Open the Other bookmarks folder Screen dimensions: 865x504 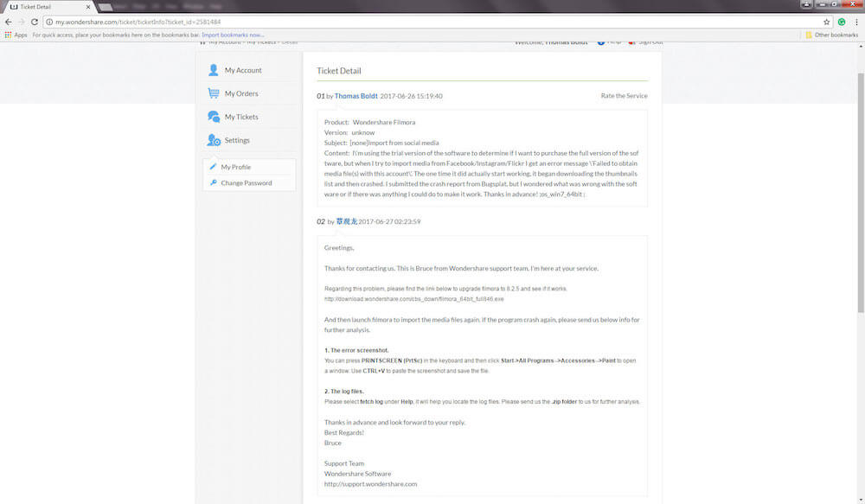(x=832, y=35)
